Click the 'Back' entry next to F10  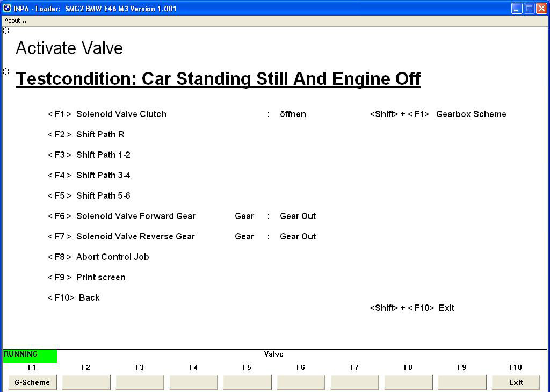coord(89,297)
